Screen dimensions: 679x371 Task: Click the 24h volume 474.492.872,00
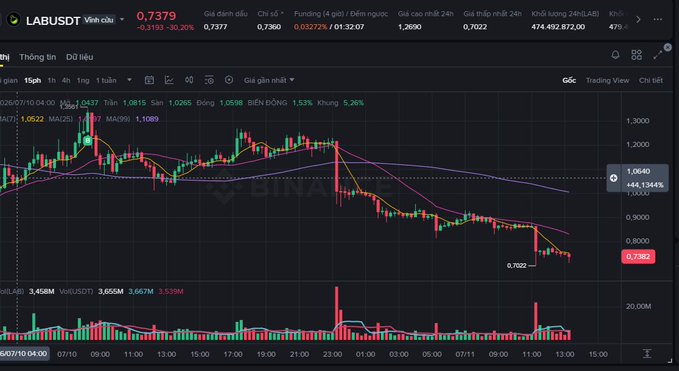558,27
